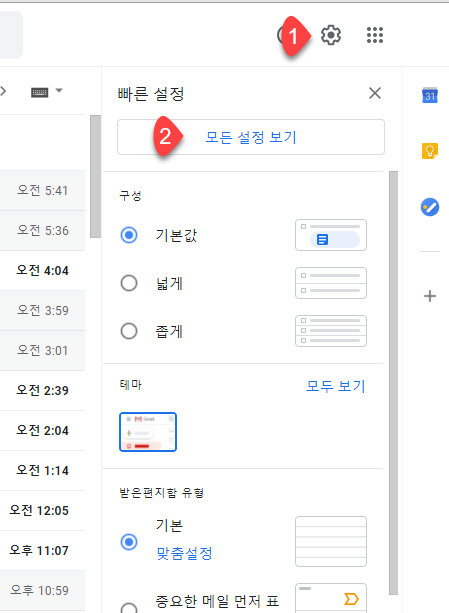Open the email received 오전 1:14

(42, 470)
